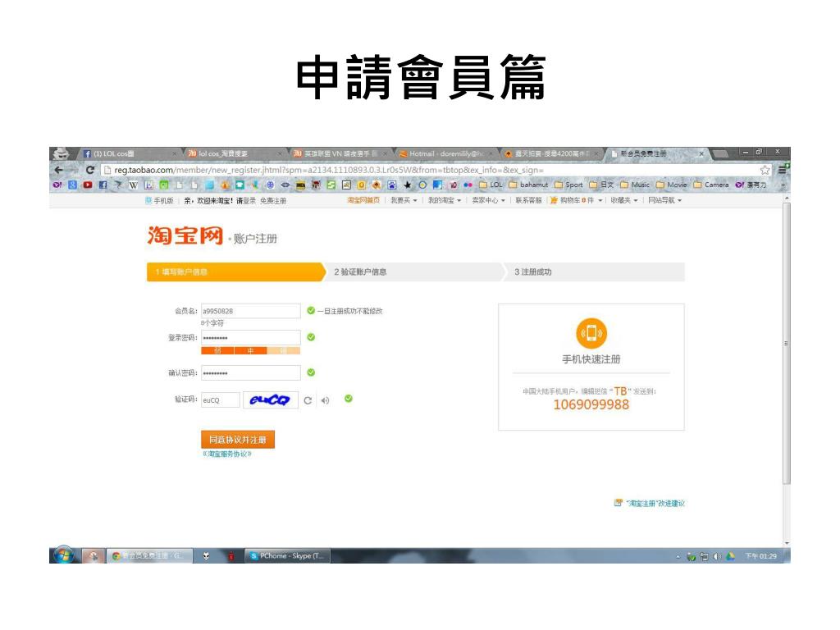
Task: Open the 日文 bookmark folder
Action: [x=601, y=185]
